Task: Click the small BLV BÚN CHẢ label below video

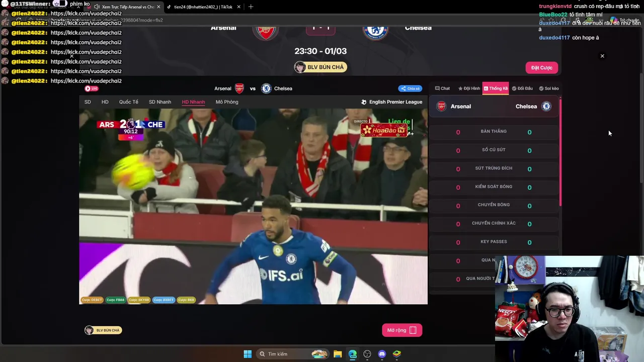Action: pyautogui.click(x=103, y=330)
